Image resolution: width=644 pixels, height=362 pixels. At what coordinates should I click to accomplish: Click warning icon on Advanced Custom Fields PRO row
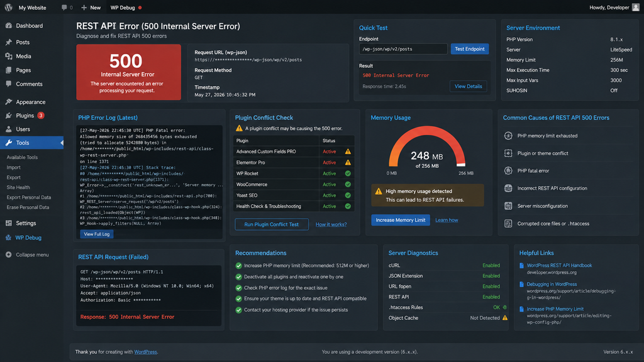click(348, 151)
